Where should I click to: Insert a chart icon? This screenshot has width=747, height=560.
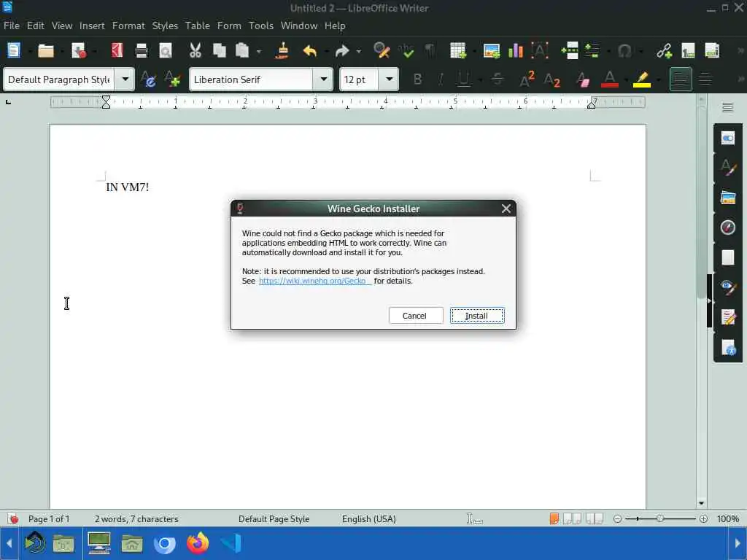[516, 50]
